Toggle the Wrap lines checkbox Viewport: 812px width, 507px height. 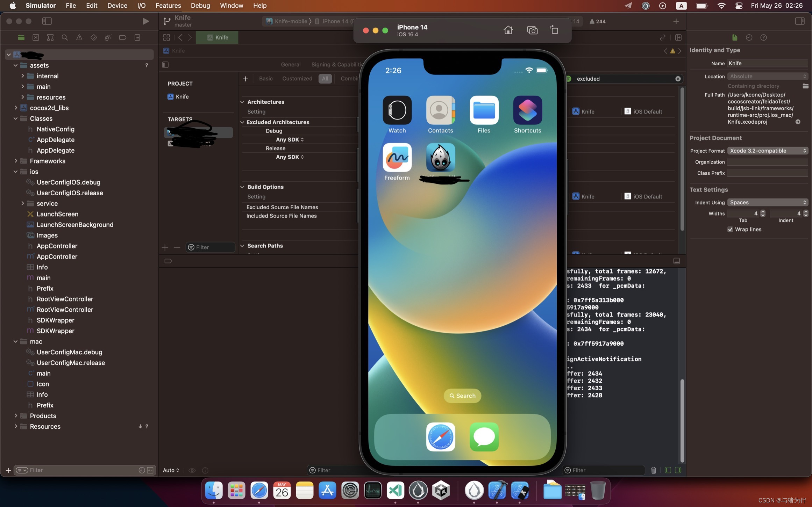[x=730, y=230]
